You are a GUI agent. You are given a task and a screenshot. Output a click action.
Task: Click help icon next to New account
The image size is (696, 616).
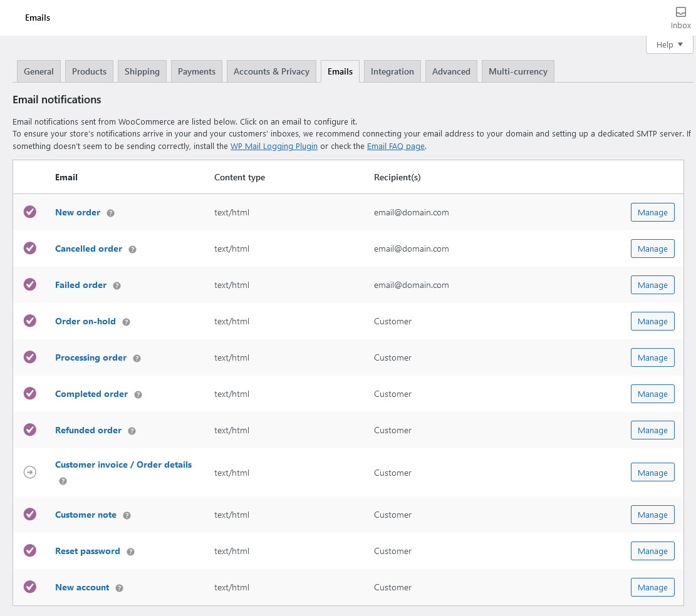[120, 588]
